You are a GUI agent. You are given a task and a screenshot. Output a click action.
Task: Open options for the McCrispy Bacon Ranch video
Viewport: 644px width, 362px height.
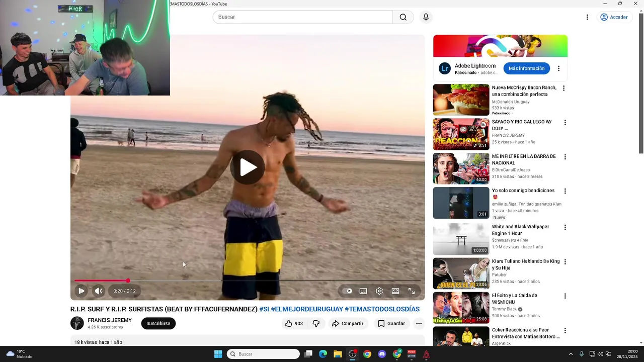tap(563, 88)
